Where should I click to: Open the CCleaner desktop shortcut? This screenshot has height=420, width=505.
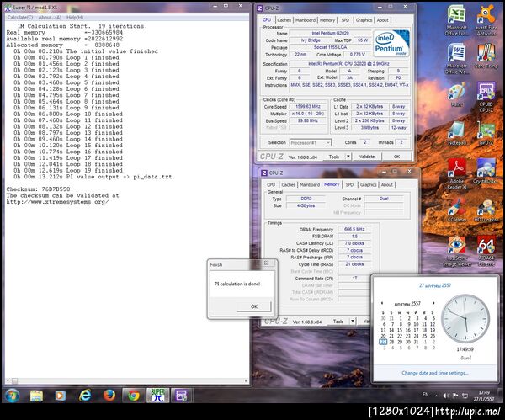coord(457,210)
